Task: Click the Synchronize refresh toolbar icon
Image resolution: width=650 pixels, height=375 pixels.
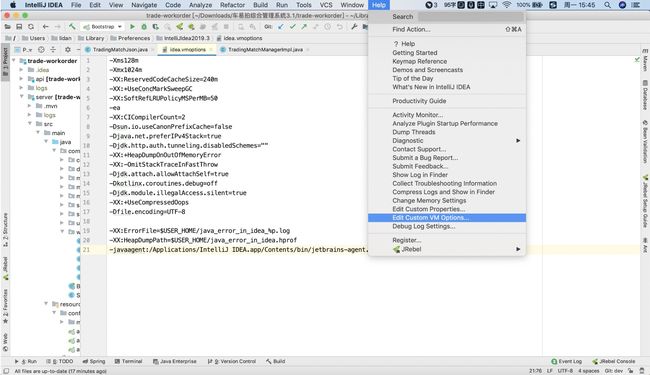Action: [x=31, y=27]
